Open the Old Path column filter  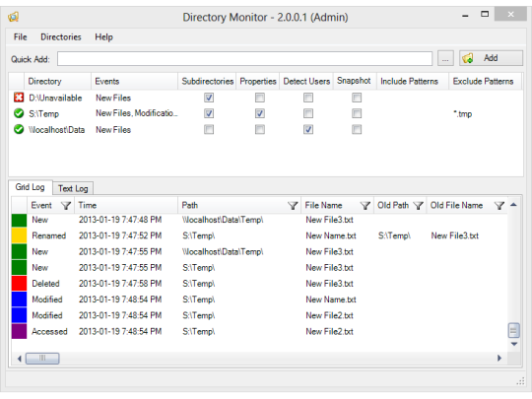click(x=419, y=205)
